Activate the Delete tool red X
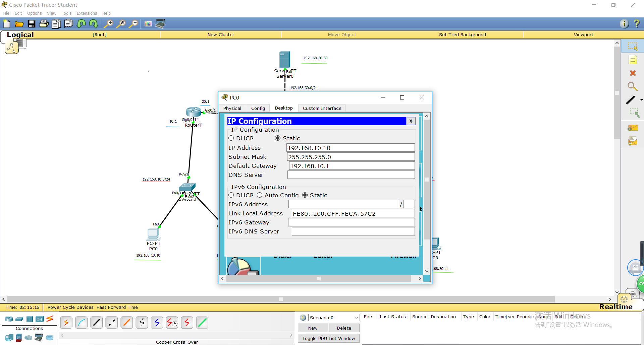The height and width of the screenshot is (345, 644). [x=633, y=73]
